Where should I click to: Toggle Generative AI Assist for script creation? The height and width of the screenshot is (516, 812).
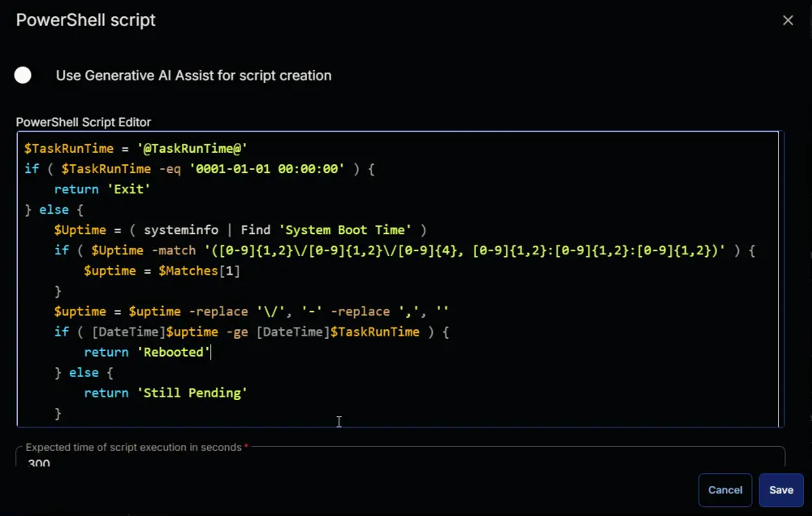click(23, 75)
